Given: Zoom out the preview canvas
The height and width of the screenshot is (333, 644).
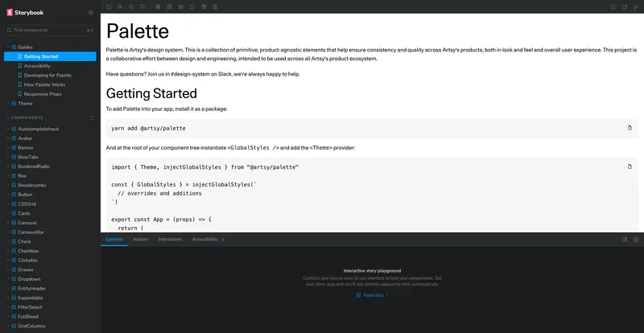Looking at the screenshot, I should 131,6.
